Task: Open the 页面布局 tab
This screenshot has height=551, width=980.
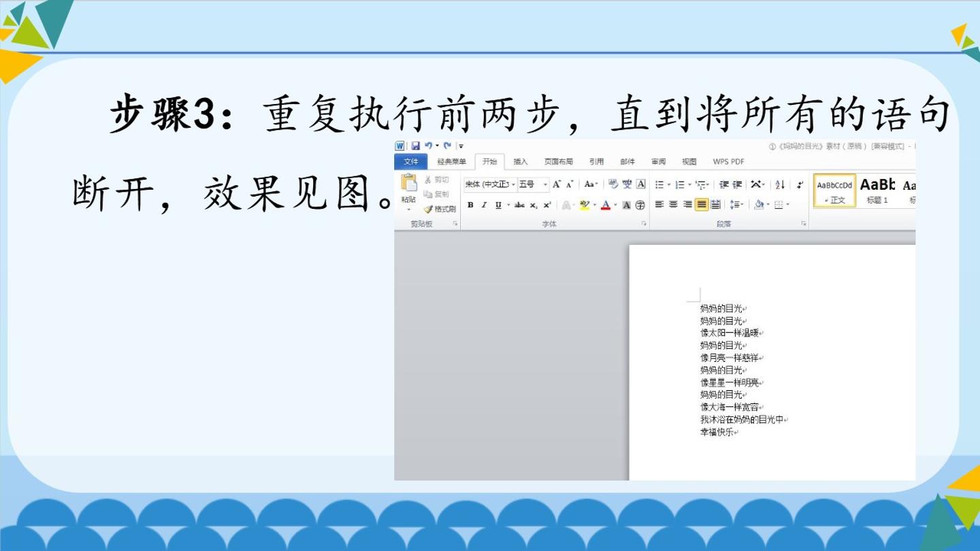Action: (559, 162)
